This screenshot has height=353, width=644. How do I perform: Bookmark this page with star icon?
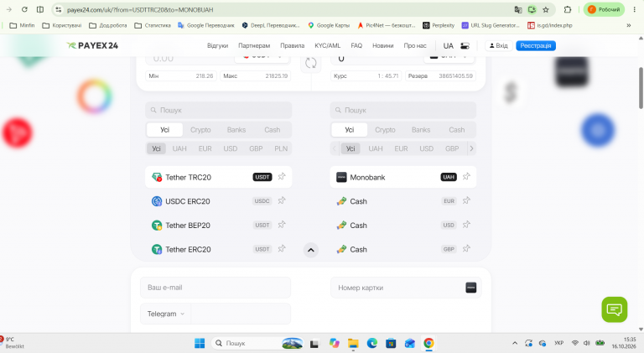coord(546,9)
